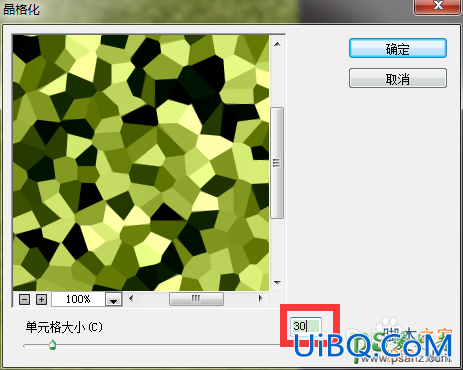
Task: Click the preview scroll-right arrow
Action: (261, 298)
